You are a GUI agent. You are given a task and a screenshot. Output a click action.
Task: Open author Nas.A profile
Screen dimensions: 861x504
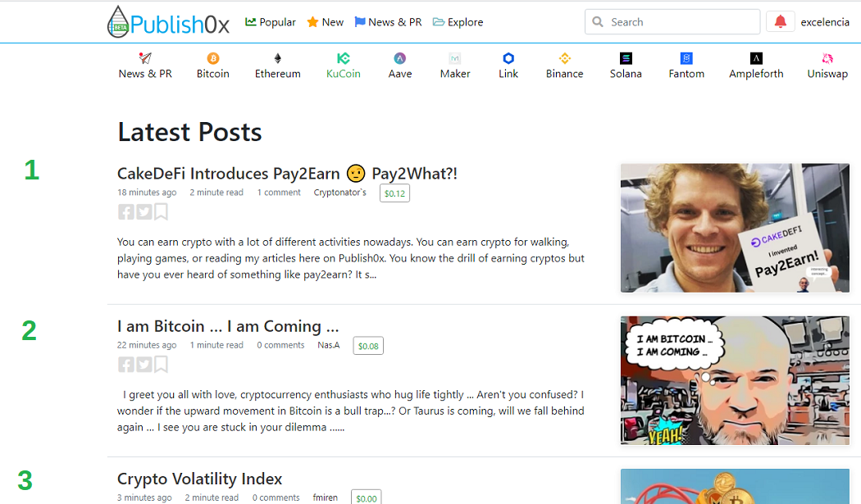[x=328, y=345]
